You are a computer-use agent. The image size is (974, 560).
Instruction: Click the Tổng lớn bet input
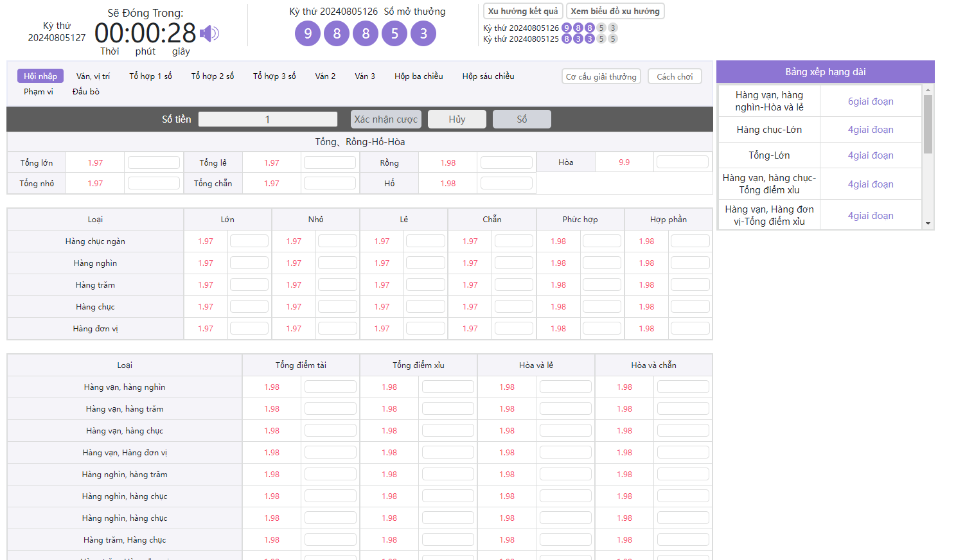154,162
